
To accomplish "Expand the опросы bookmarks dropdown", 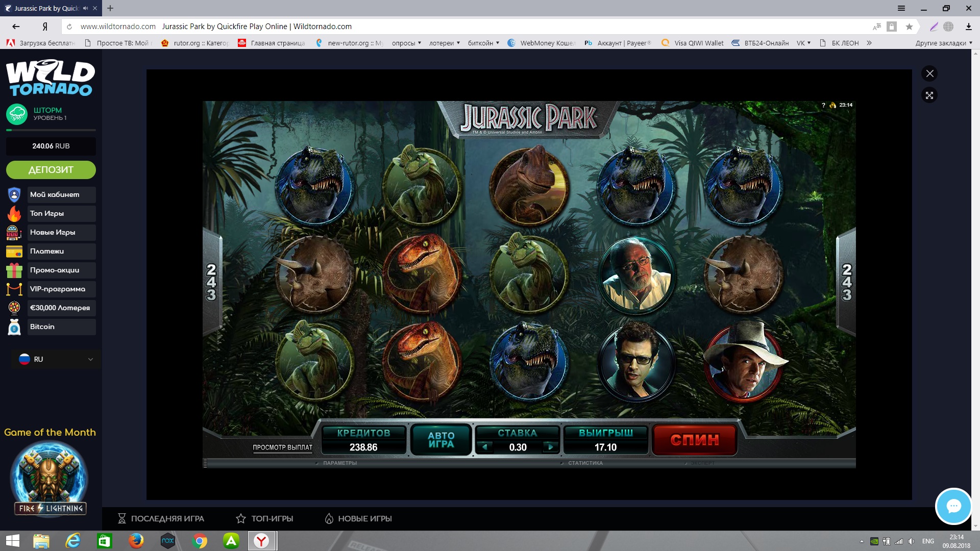I will point(406,43).
